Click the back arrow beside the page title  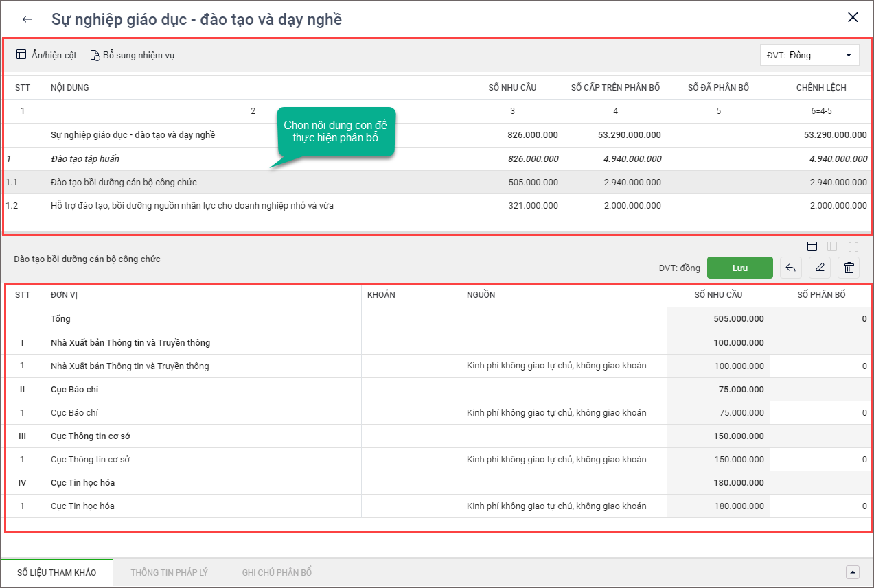(27, 19)
